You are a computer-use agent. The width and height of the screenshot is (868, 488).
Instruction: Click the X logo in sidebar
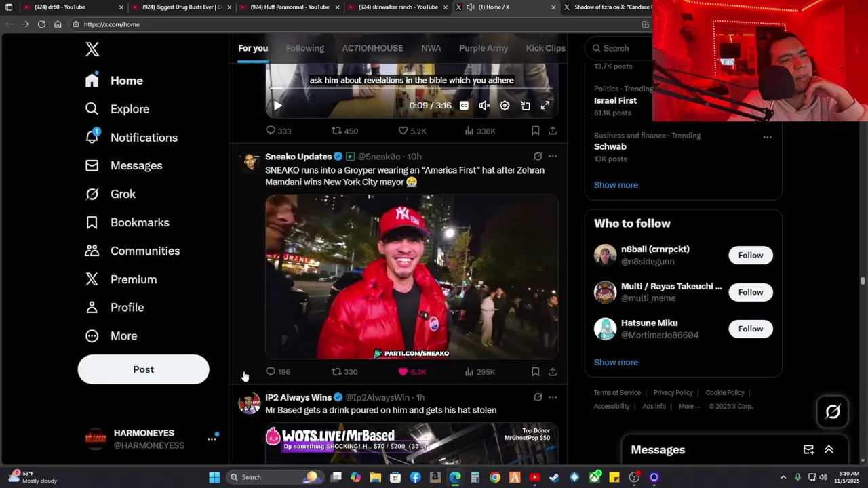(x=92, y=49)
